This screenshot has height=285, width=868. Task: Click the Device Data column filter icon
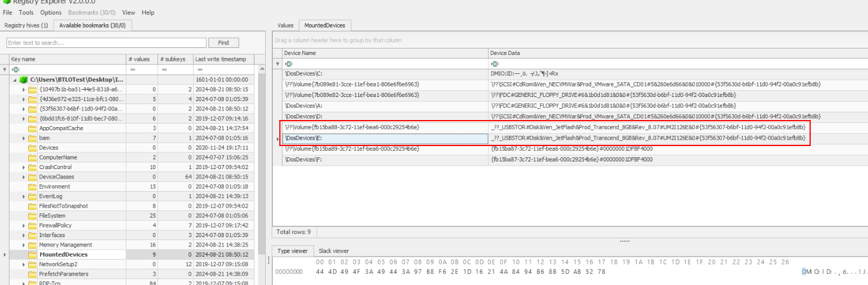pyautogui.click(x=494, y=63)
